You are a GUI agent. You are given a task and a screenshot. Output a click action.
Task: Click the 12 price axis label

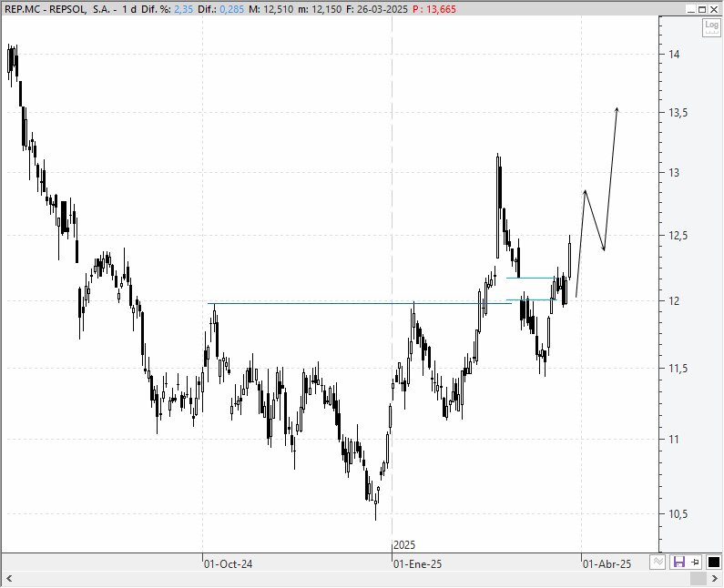pyautogui.click(x=674, y=301)
